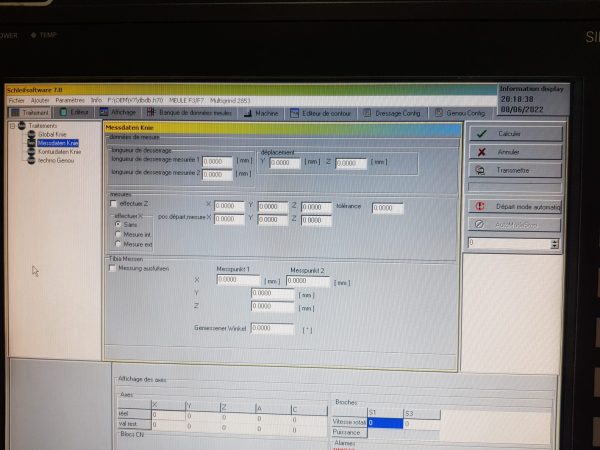Click the Transmettre icon button
The width and height of the screenshot is (600, 450).
tap(515, 170)
